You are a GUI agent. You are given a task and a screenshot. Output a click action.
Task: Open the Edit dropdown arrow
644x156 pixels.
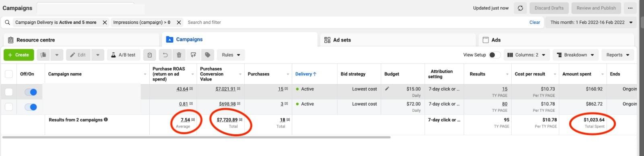(x=97, y=55)
